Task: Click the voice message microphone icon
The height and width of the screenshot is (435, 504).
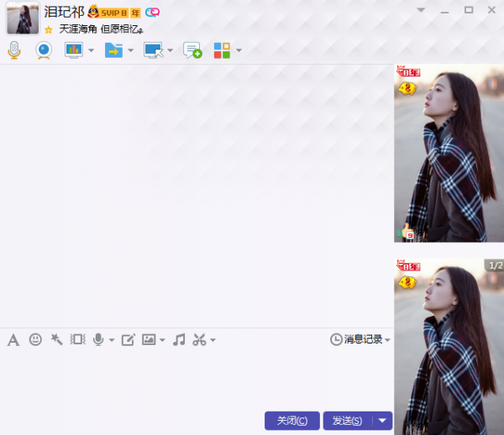Action: pyautogui.click(x=98, y=339)
